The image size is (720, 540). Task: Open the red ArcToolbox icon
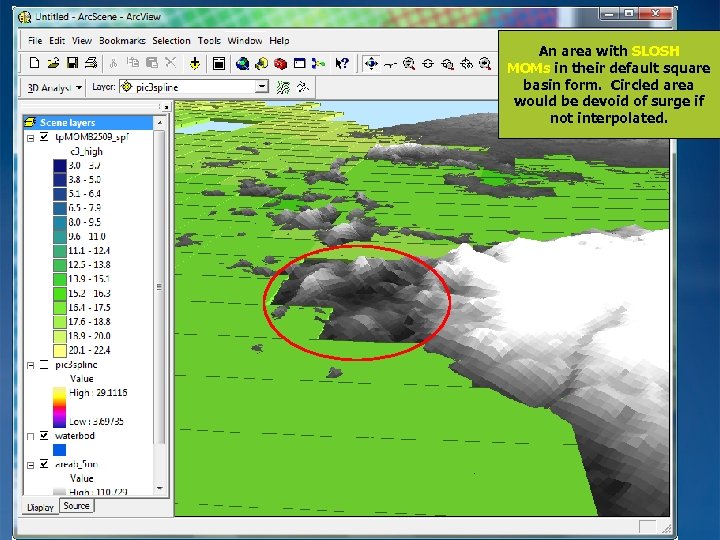(x=280, y=63)
